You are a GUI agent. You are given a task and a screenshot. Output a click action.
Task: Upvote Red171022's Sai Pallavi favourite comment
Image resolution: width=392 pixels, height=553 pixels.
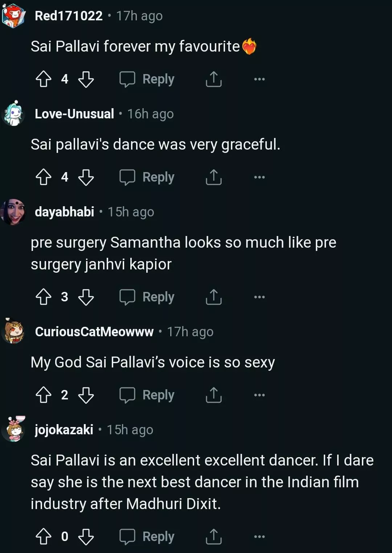44,79
